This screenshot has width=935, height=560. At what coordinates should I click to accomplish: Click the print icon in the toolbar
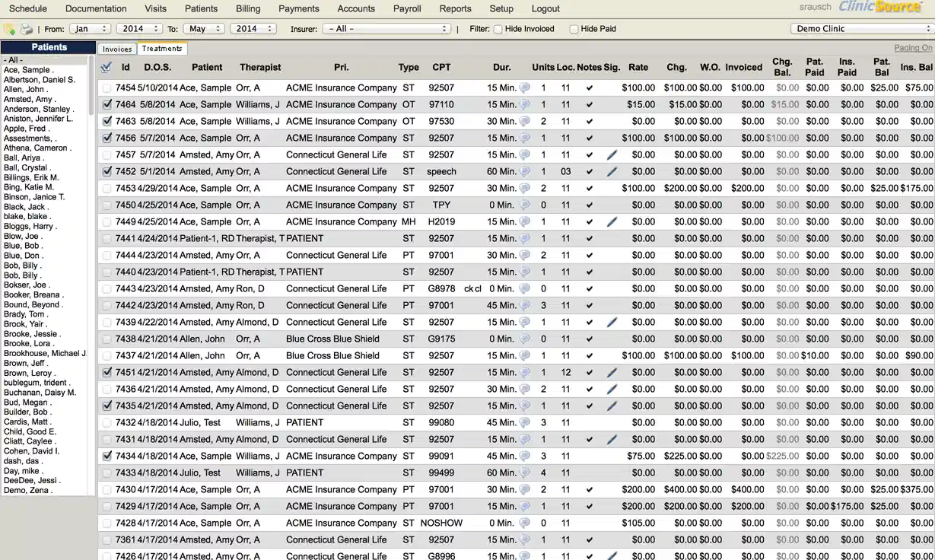pos(25,28)
